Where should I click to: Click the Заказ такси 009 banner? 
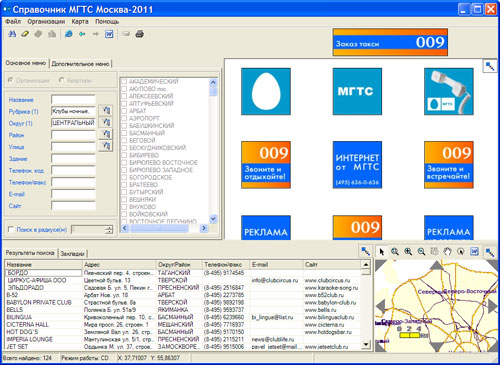tap(390, 42)
